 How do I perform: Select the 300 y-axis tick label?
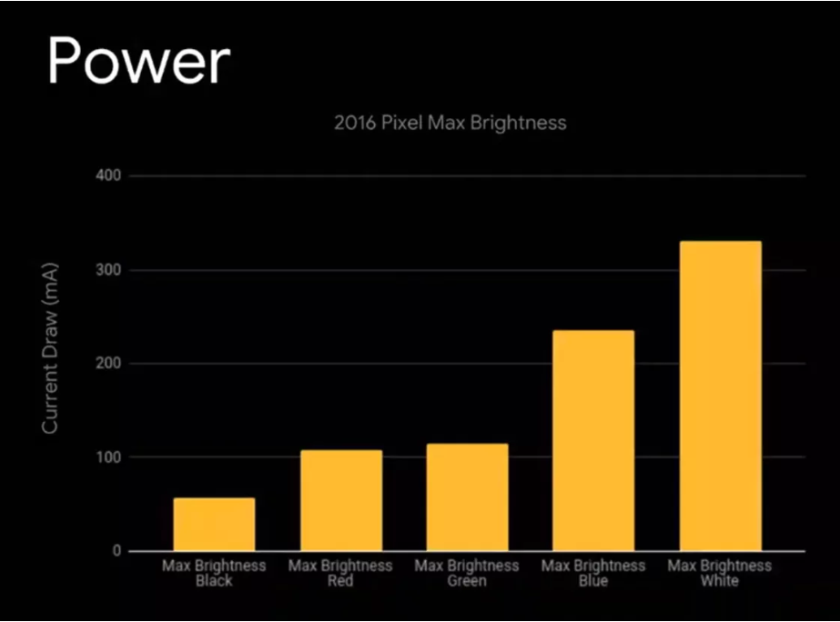pyautogui.click(x=108, y=270)
